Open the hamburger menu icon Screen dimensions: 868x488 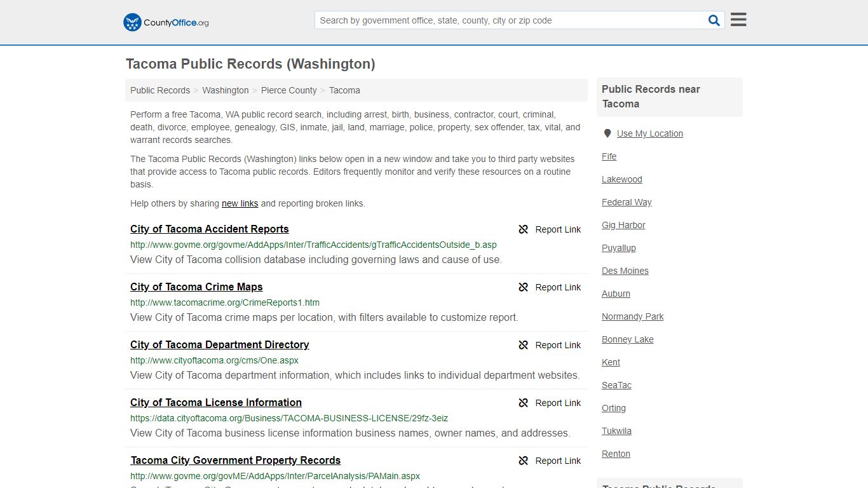point(738,20)
